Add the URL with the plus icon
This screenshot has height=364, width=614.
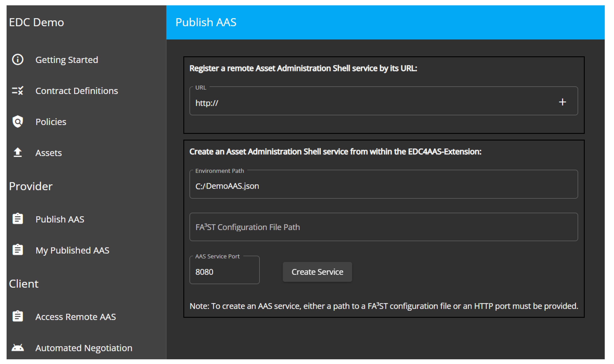click(562, 102)
